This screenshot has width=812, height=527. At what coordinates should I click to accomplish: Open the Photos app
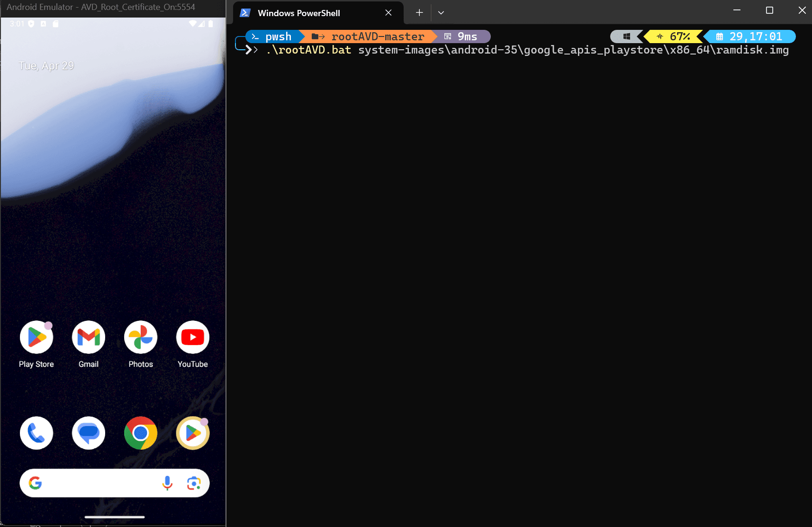pyautogui.click(x=141, y=337)
